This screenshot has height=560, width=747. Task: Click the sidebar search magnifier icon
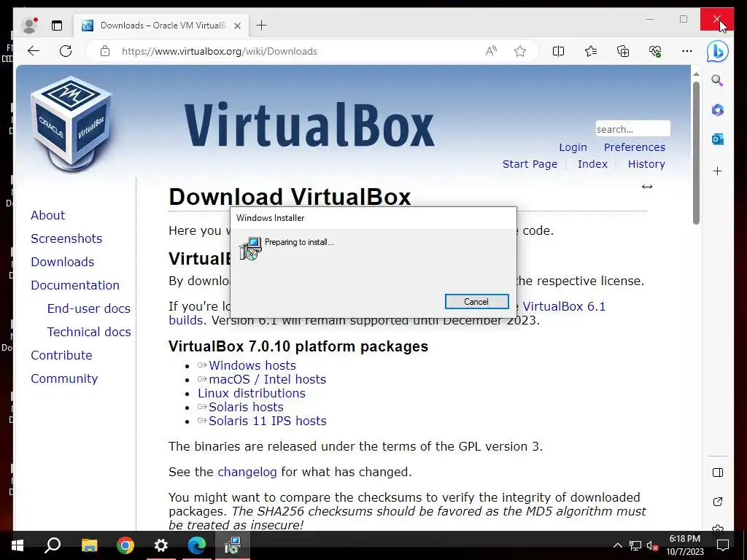point(718,80)
